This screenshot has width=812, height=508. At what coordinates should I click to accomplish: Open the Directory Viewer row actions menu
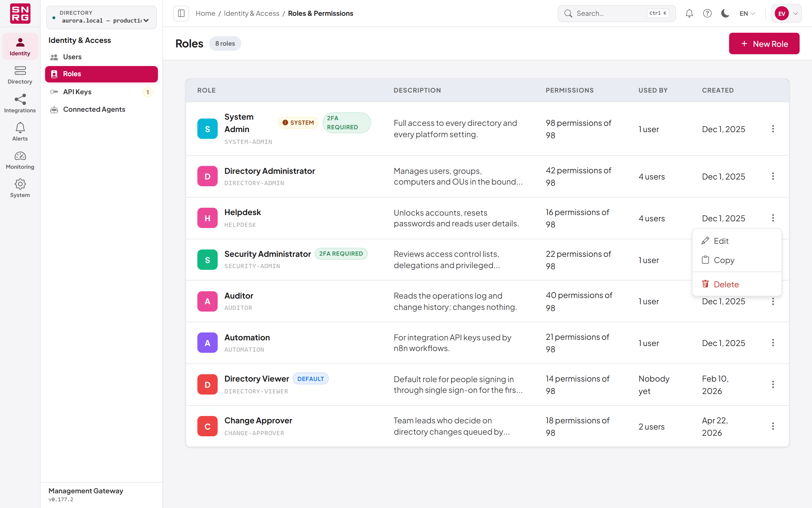[773, 384]
